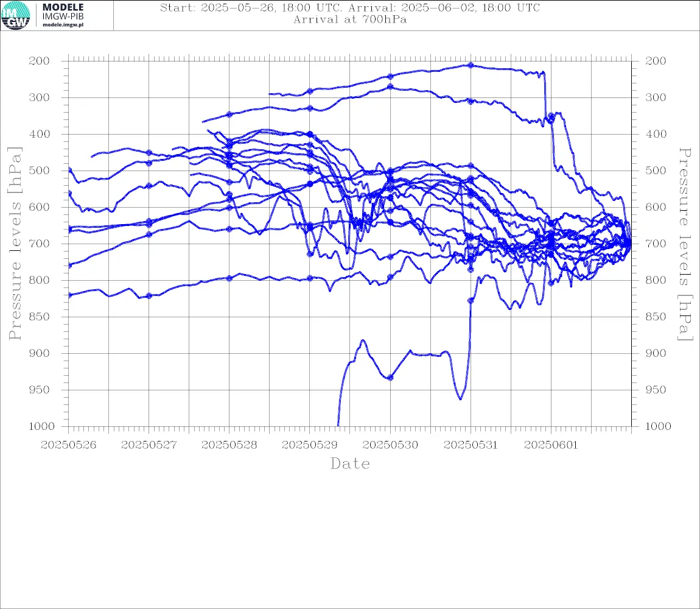Click the 20250530 date tick label
The height and width of the screenshot is (609, 700).
[x=390, y=445]
